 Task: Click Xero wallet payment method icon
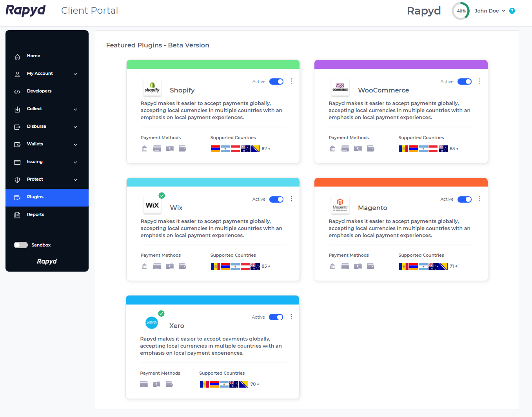(169, 384)
